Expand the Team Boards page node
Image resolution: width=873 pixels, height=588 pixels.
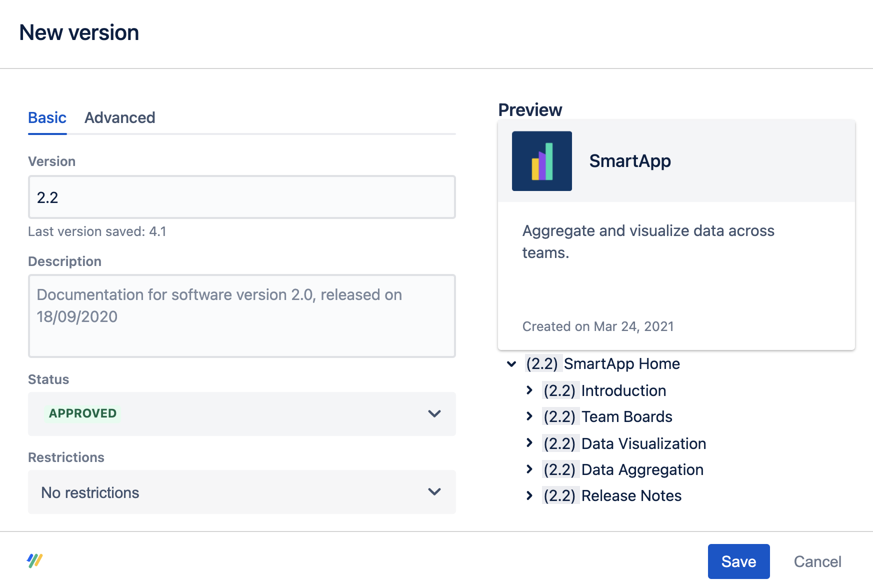pyautogui.click(x=529, y=416)
